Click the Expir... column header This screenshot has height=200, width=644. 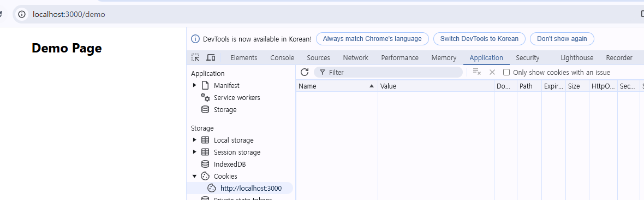(x=553, y=86)
